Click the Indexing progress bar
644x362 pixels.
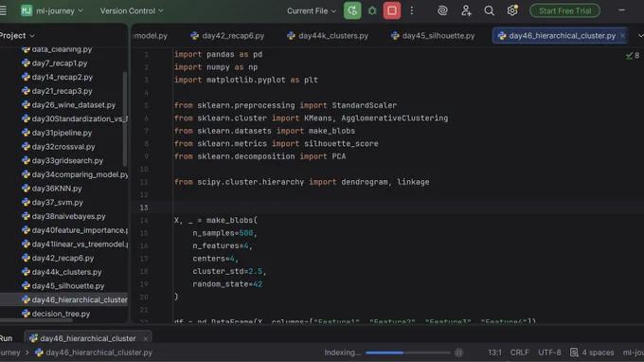click(x=408, y=353)
